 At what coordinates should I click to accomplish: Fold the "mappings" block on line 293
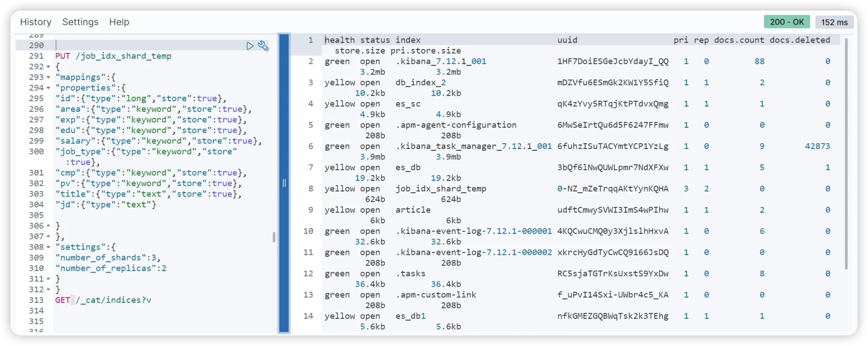click(x=48, y=77)
